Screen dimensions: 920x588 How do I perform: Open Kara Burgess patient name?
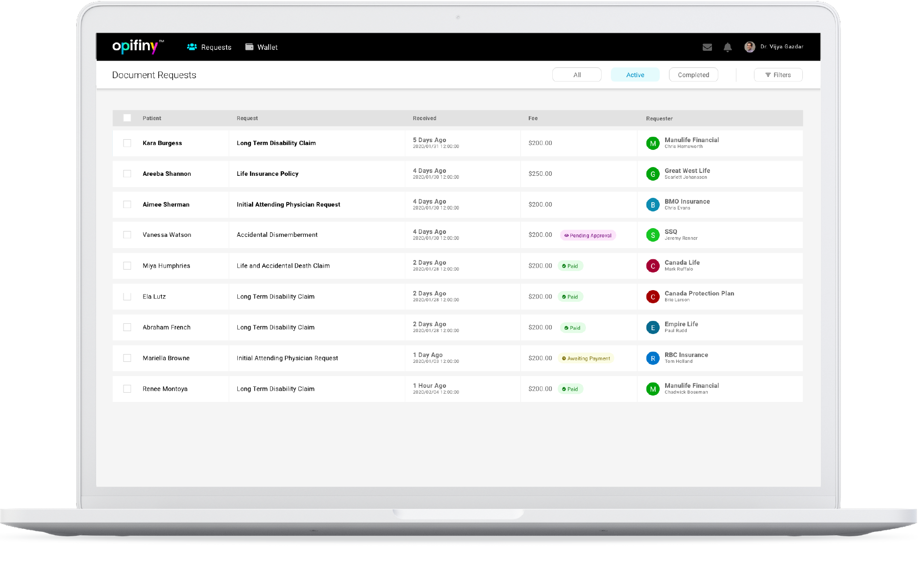[162, 143]
